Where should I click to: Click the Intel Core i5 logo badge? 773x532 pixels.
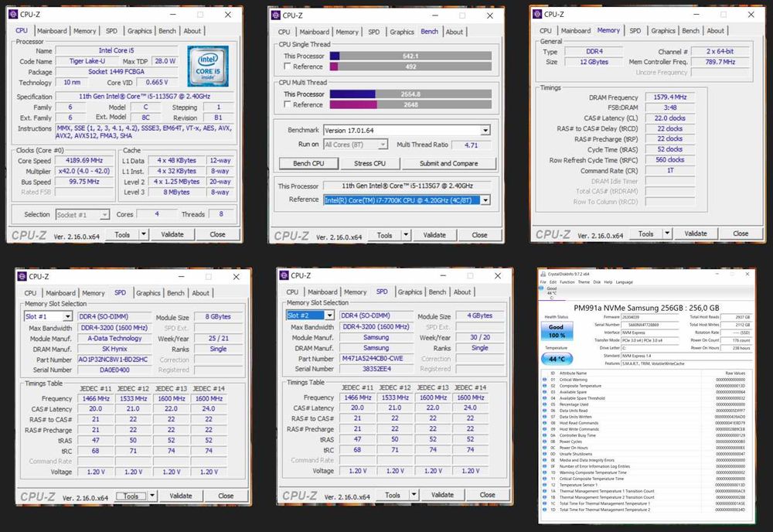tap(207, 66)
